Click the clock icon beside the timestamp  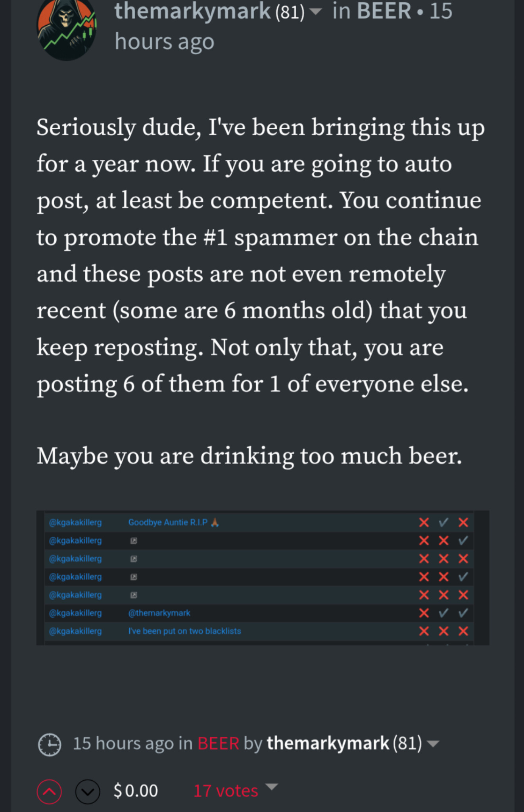(x=50, y=744)
